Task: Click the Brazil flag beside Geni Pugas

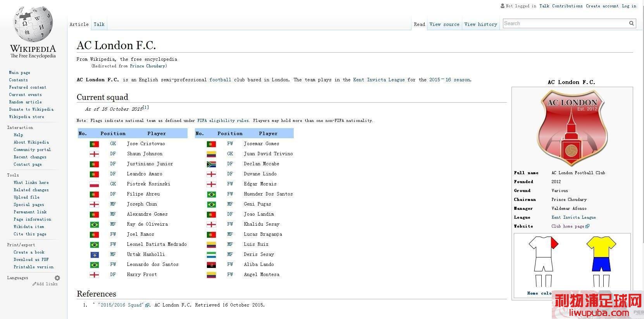Action: click(x=211, y=204)
